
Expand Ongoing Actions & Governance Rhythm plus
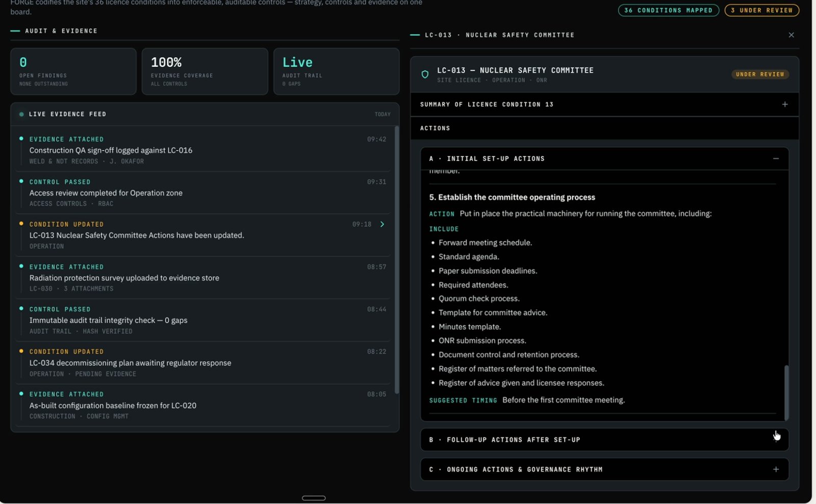tap(776, 469)
